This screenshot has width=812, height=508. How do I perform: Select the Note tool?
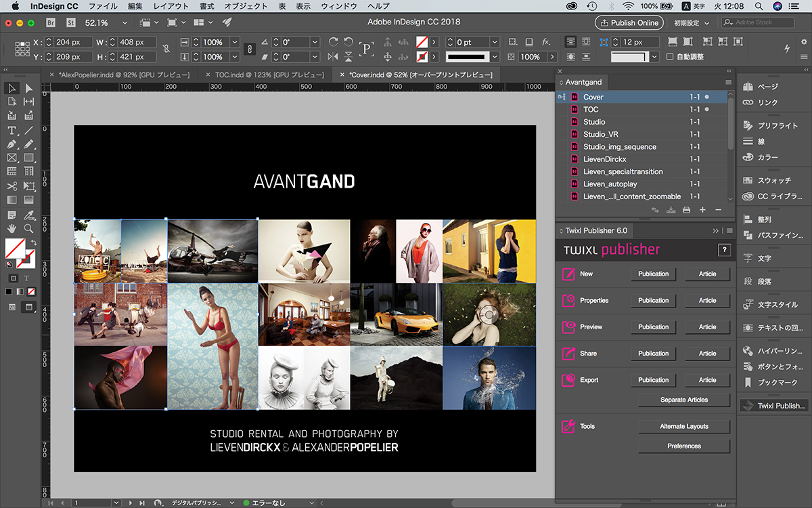pyautogui.click(x=12, y=215)
